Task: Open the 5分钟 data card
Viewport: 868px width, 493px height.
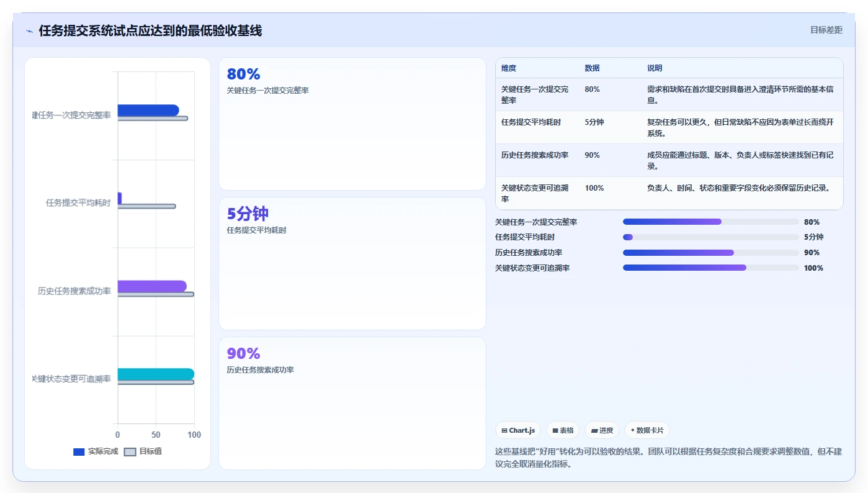Action: [352, 263]
